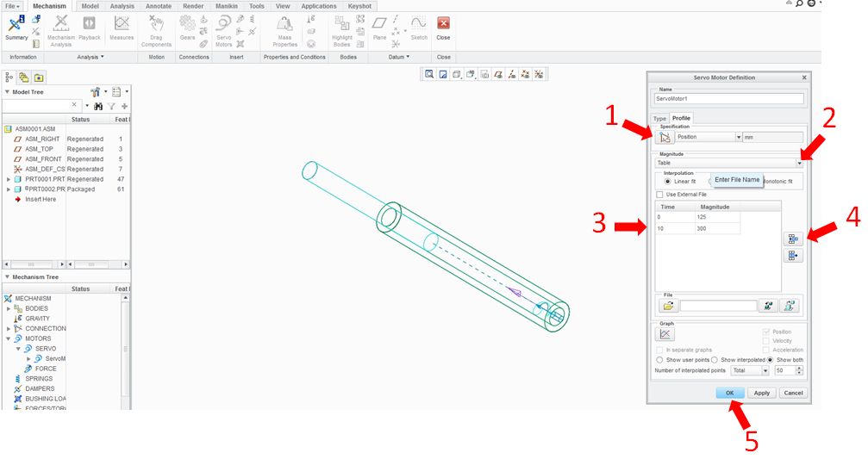Image resolution: width=868 pixels, height=459 pixels.
Task: Click the Apply button
Action: point(762,393)
